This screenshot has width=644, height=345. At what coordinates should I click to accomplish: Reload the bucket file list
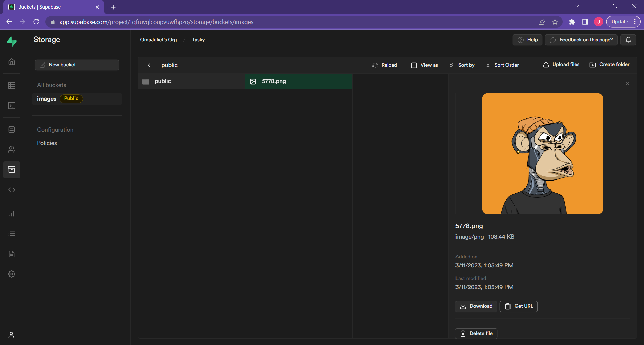(x=384, y=65)
